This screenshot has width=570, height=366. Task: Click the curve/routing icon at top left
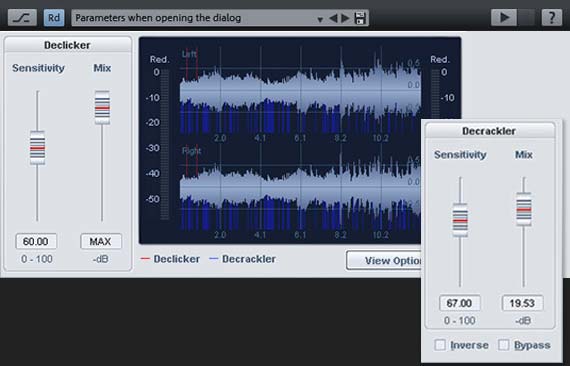tap(22, 18)
